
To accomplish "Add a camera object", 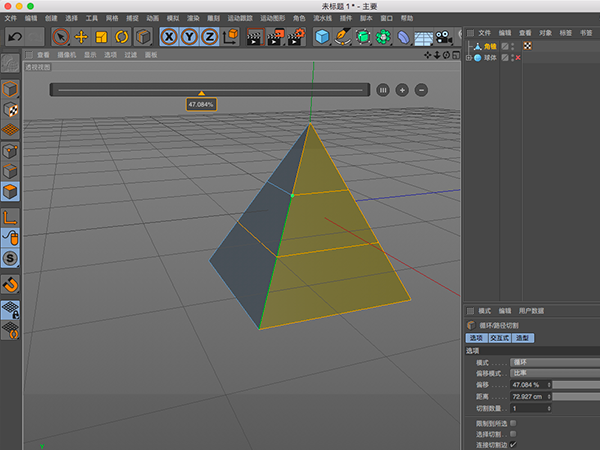I will point(444,37).
